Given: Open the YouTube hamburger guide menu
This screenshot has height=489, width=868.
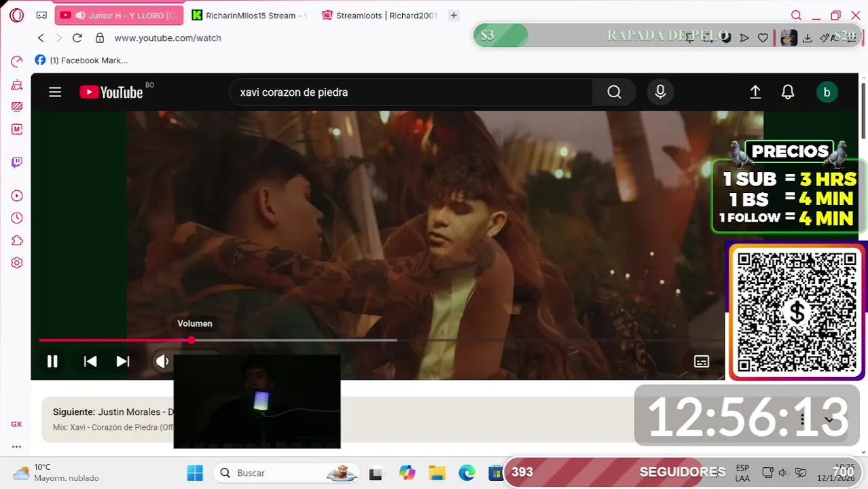Looking at the screenshot, I should tap(55, 92).
